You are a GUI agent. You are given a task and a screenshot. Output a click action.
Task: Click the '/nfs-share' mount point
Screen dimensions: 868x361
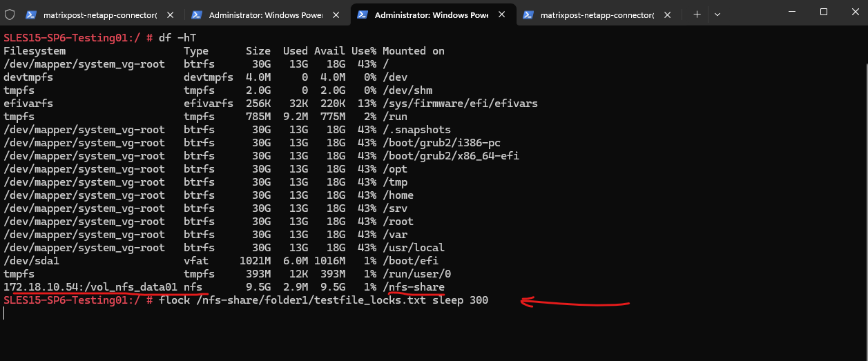click(x=414, y=287)
